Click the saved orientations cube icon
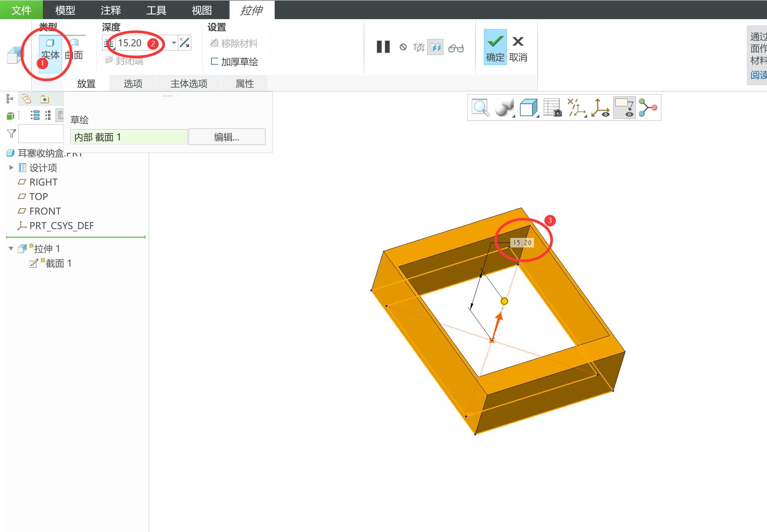 [528, 108]
